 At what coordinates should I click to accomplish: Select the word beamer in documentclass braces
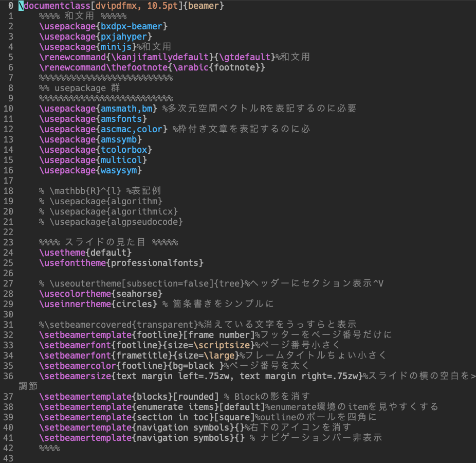pos(204,6)
